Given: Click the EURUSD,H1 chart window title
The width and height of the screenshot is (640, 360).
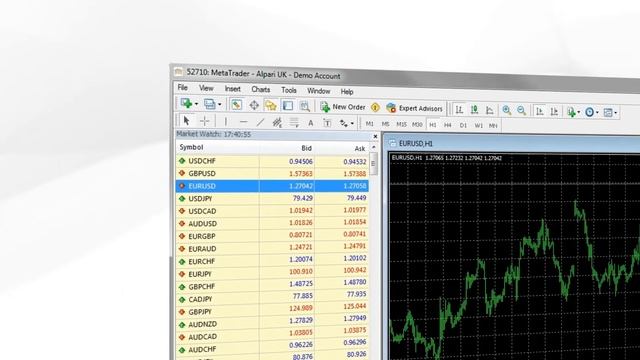Looking at the screenshot, I should [416, 143].
